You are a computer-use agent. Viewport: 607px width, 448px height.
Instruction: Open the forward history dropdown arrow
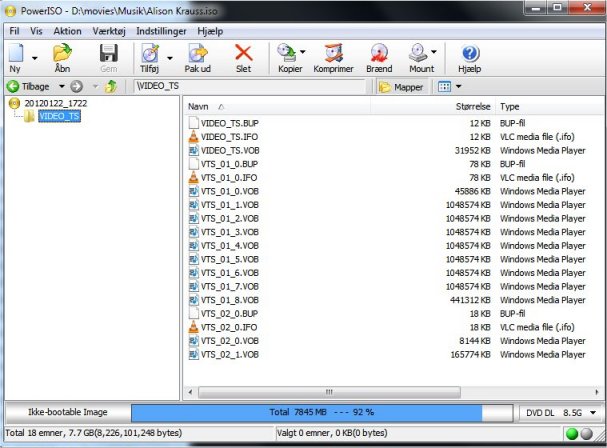[x=95, y=86]
